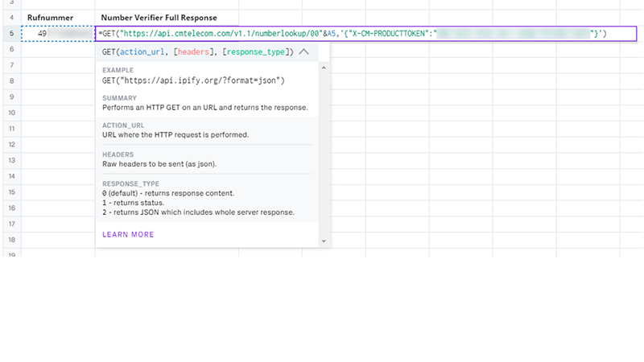Click row header number 10

[x=11, y=113]
